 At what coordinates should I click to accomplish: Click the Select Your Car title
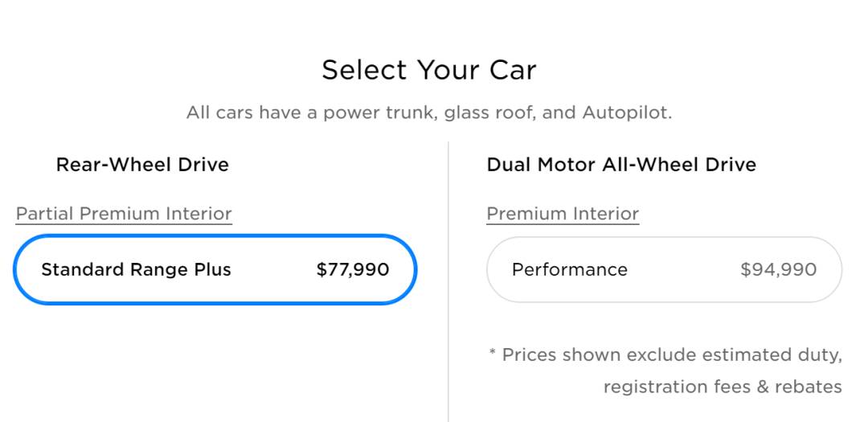point(428,70)
